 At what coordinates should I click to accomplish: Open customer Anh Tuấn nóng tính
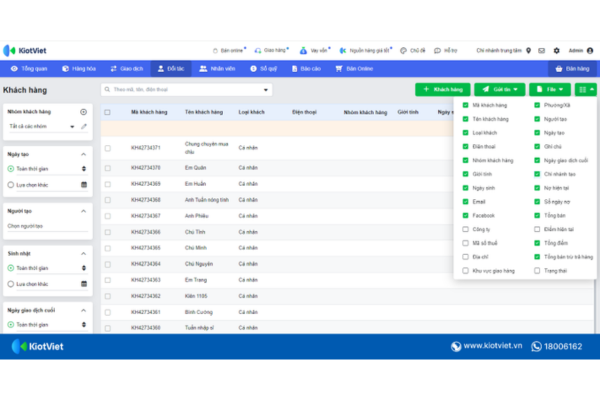(207, 200)
